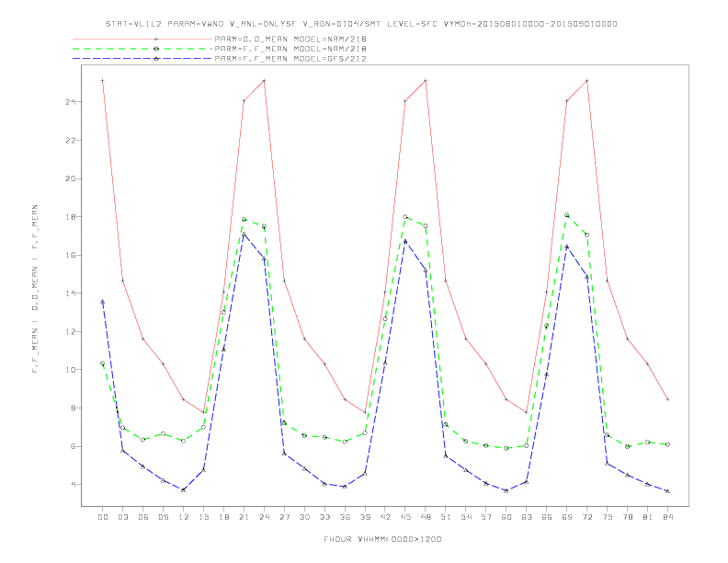Click x-axis tick label 75
Image resolution: width=728 pixels, height=563 pixels.
point(608,517)
